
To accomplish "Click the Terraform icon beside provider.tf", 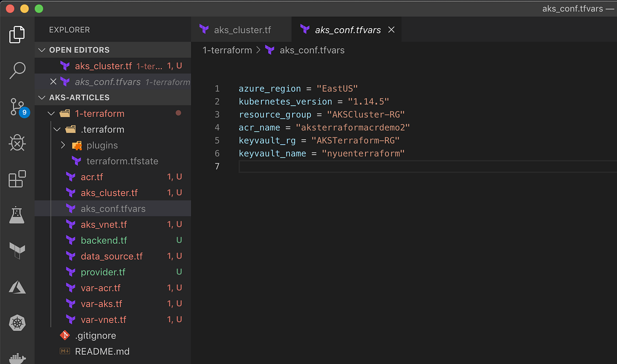I will [x=71, y=272].
